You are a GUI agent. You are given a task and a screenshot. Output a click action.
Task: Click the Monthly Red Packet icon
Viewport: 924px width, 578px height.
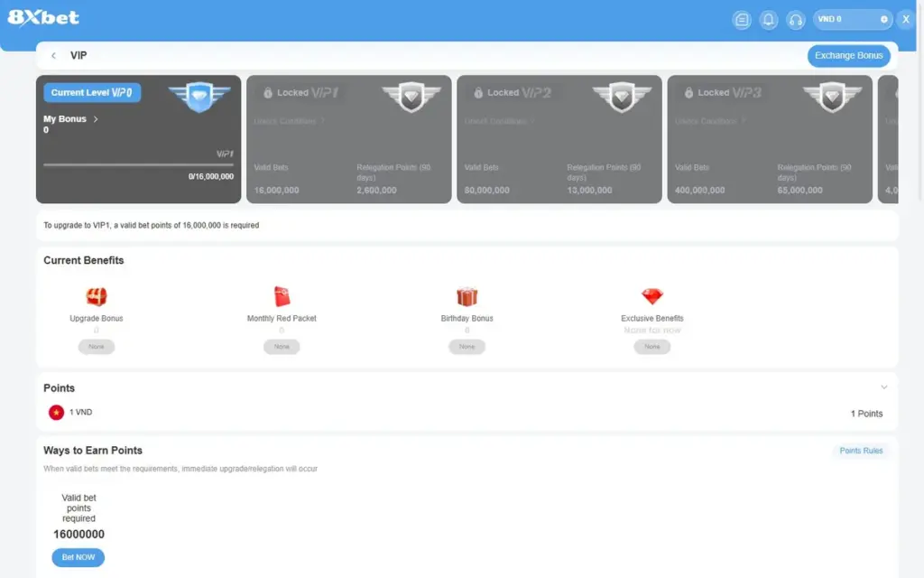click(x=282, y=296)
